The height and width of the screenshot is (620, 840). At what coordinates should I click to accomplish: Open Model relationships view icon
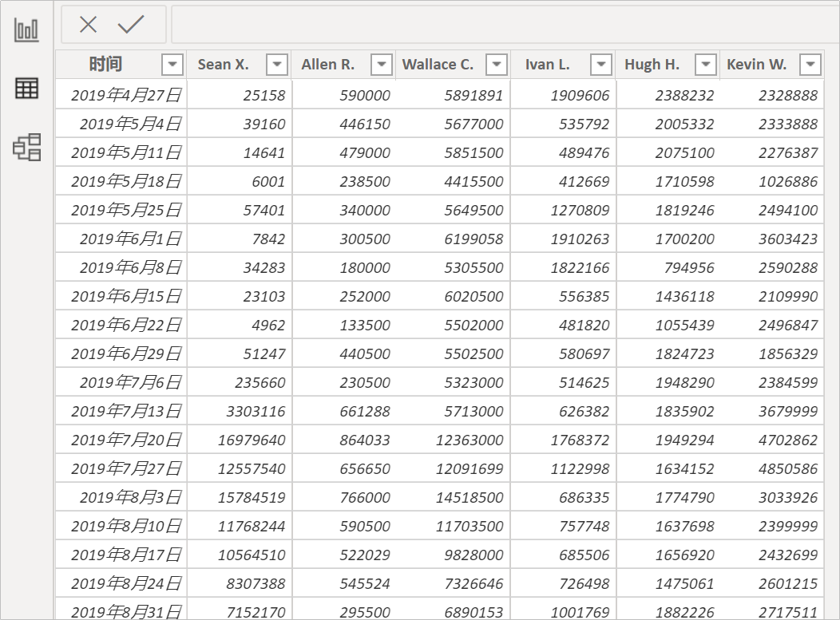26,148
